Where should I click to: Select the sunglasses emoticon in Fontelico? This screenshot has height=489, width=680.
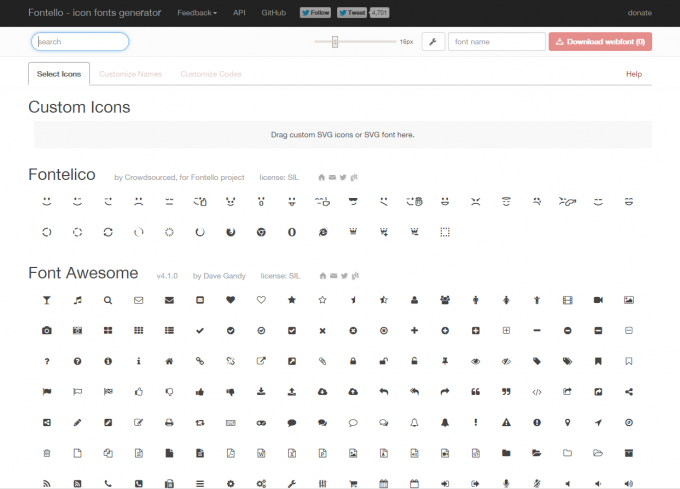pos(353,202)
